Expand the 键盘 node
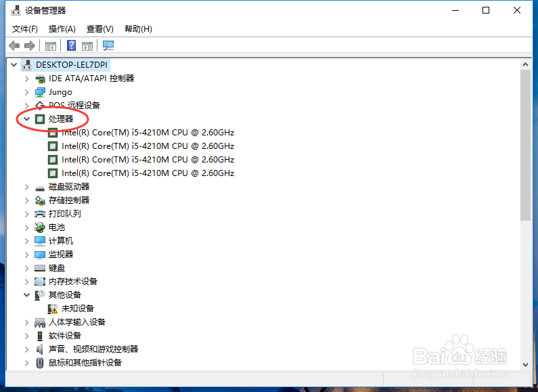 [27, 267]
